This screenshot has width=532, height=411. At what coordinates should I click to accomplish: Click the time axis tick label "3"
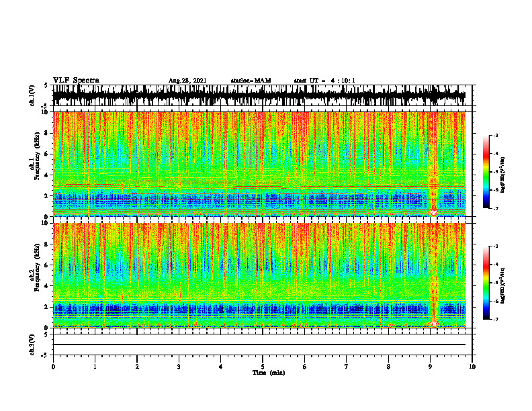pyautogui.click(x=179, y=366)
